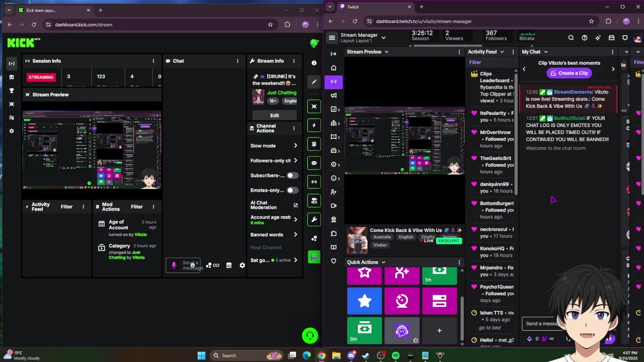
Task: Toggle Emotes-only chat switch in Kick
Action: tap(292, 190)
